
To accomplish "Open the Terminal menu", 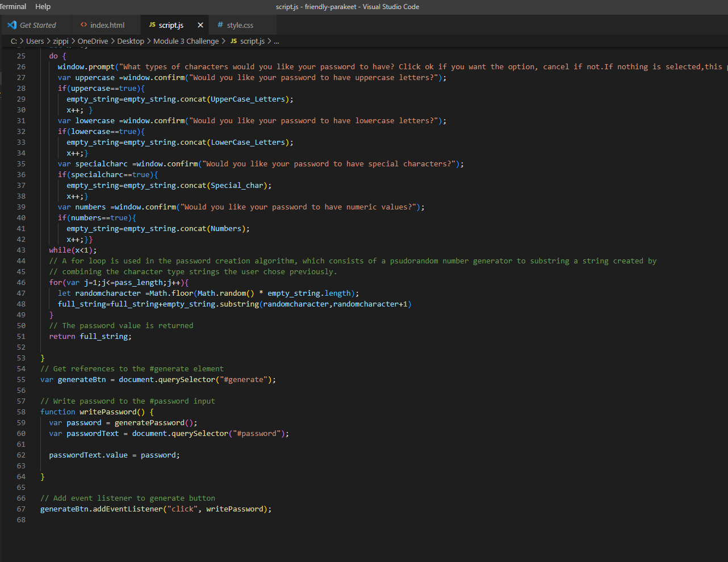I will (13, 7).
